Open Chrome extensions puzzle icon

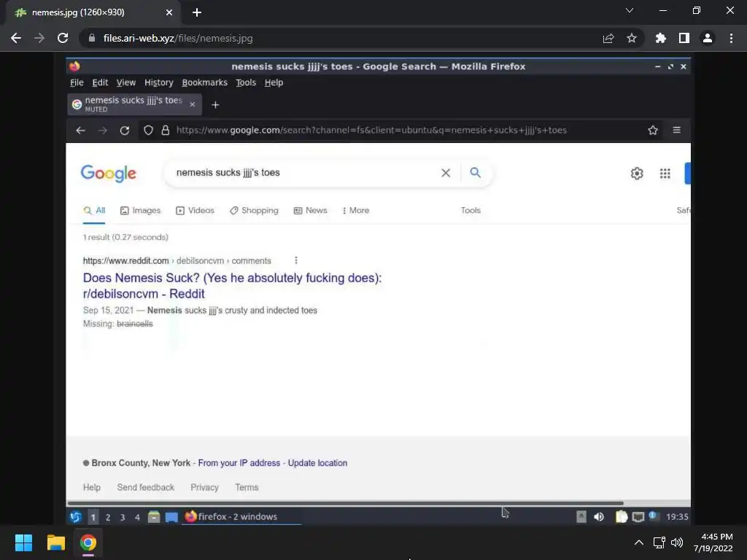click(x=660, y=38)
